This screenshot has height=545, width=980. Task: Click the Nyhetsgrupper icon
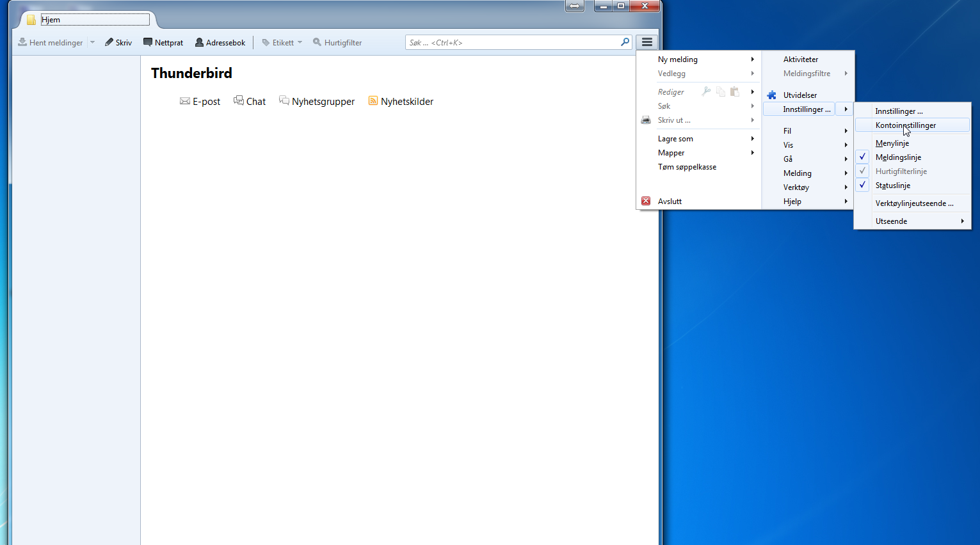284,100
